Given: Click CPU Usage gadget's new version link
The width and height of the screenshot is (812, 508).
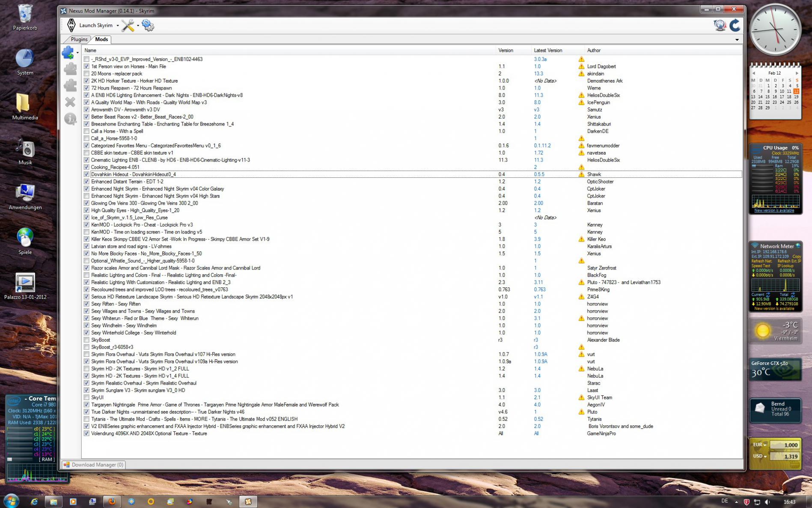Looking at the screenshot, I should pos(774,210).
